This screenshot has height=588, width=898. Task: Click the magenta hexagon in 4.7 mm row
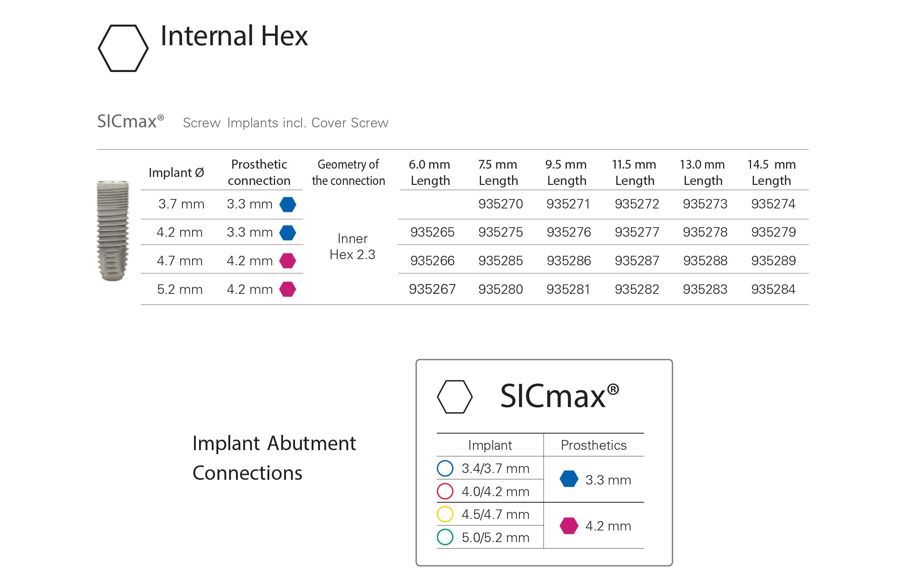click(288, 261)
